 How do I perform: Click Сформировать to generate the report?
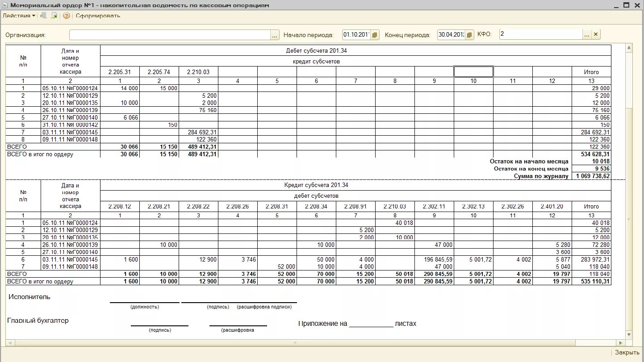pos(98,16)
